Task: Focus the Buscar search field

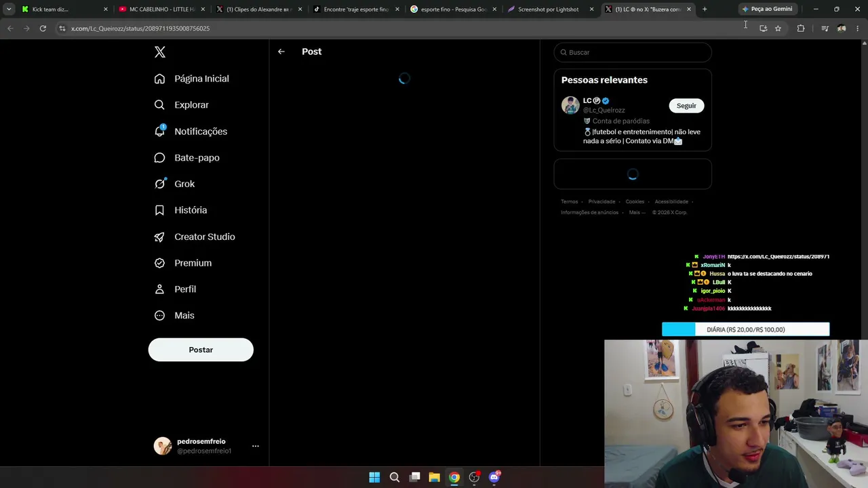Action: [633, 52]
